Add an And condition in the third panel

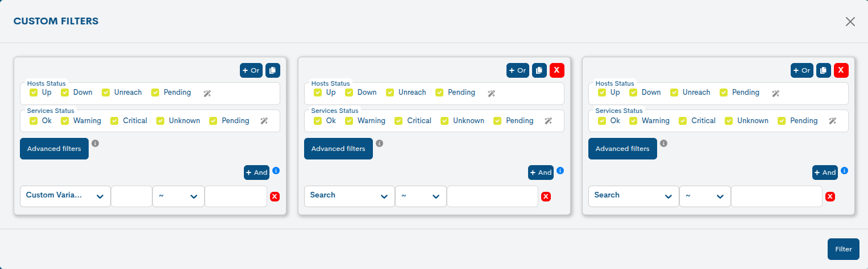click(x=825, y=173)
